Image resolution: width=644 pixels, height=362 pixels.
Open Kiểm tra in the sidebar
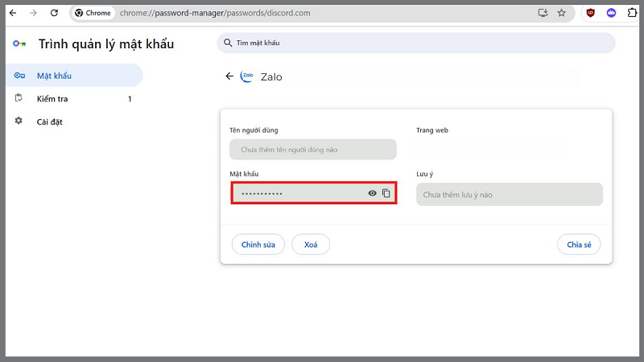click(x=74, y=99)
